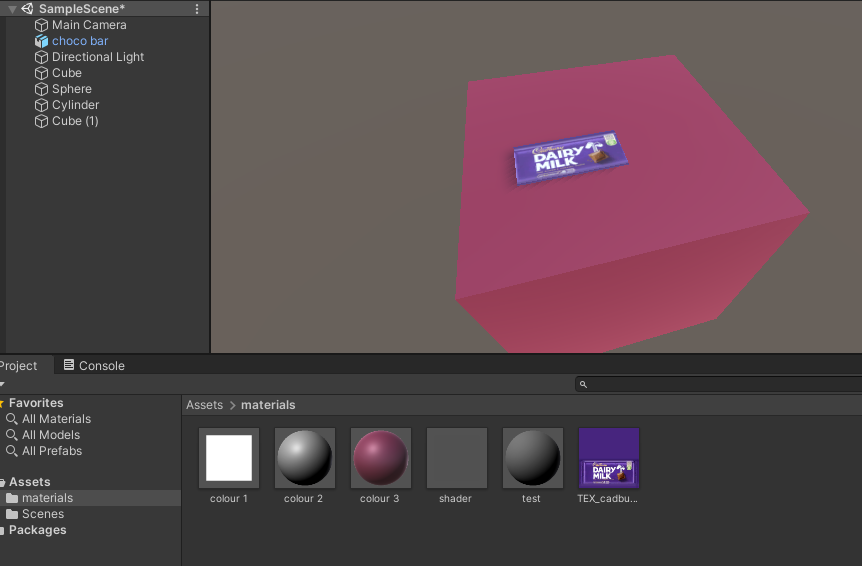Click the Cube (1) object icon
Viewport: 862px width, 566px height.
(x=41, y=121)
